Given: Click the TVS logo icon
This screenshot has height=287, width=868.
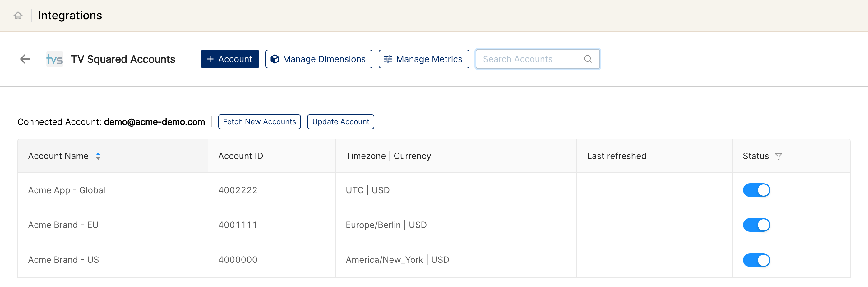Looking at the screenshot, I should click(55, 59).
